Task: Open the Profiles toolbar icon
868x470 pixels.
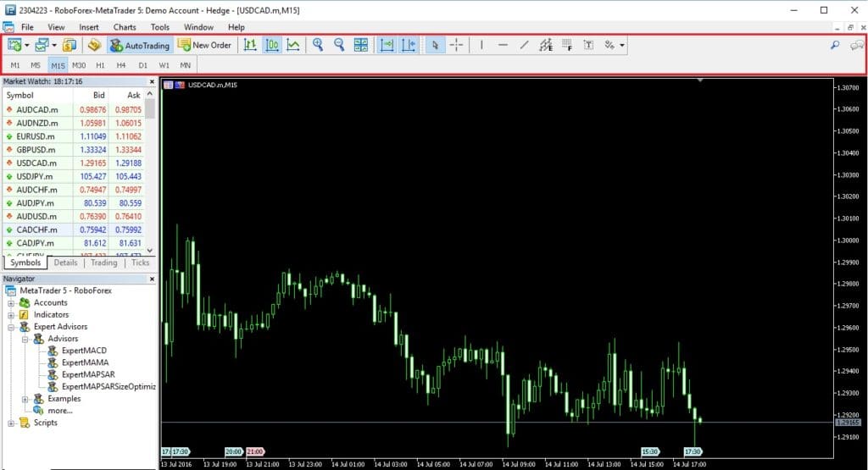Action: [42, 46]
